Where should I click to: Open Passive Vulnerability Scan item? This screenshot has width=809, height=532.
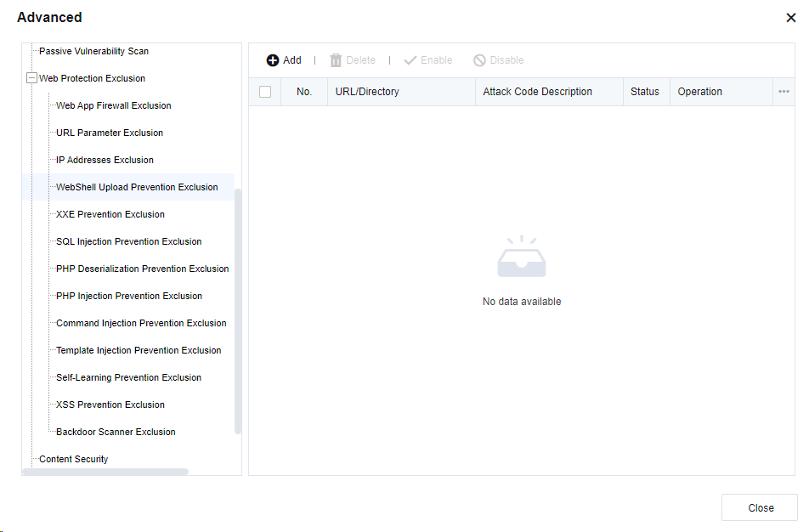[x=93, y=51]
